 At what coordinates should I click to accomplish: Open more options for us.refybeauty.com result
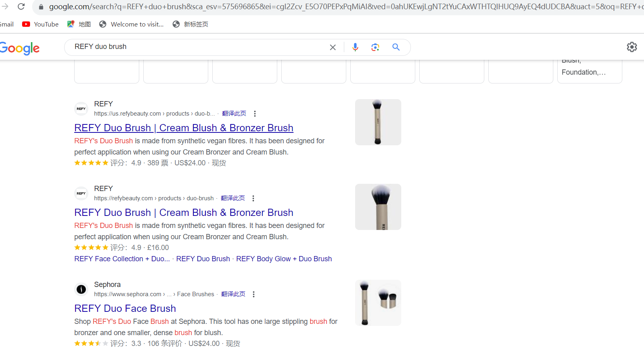[255, 114]
